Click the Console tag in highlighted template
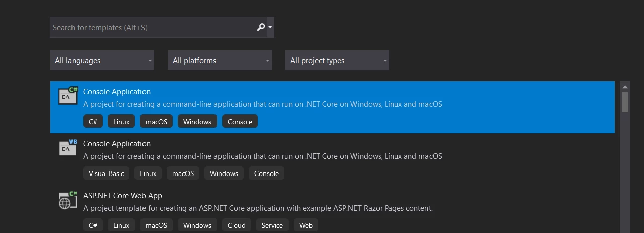Viewport: 644px width, 233px height. click(240, 122)
